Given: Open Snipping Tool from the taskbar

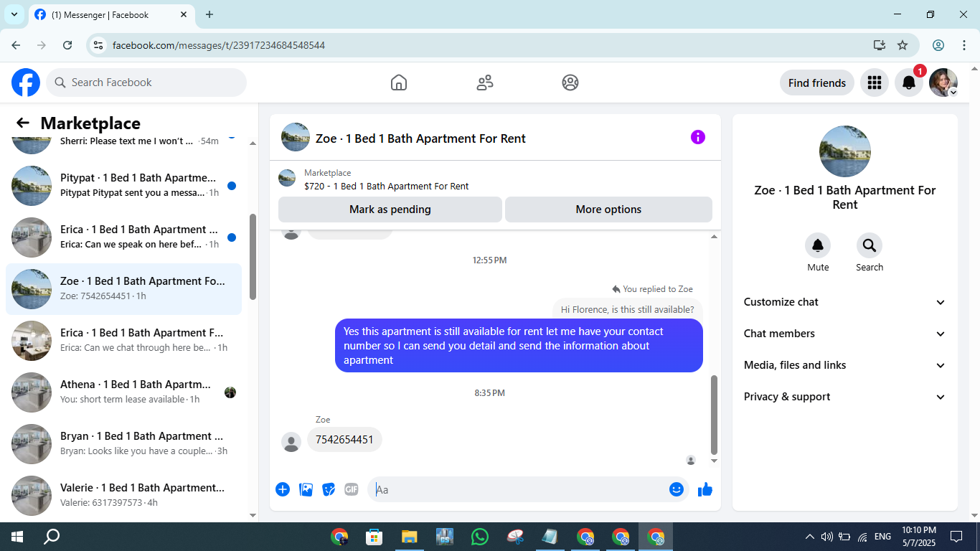Looking at the screenshot, I should (515, 537).
